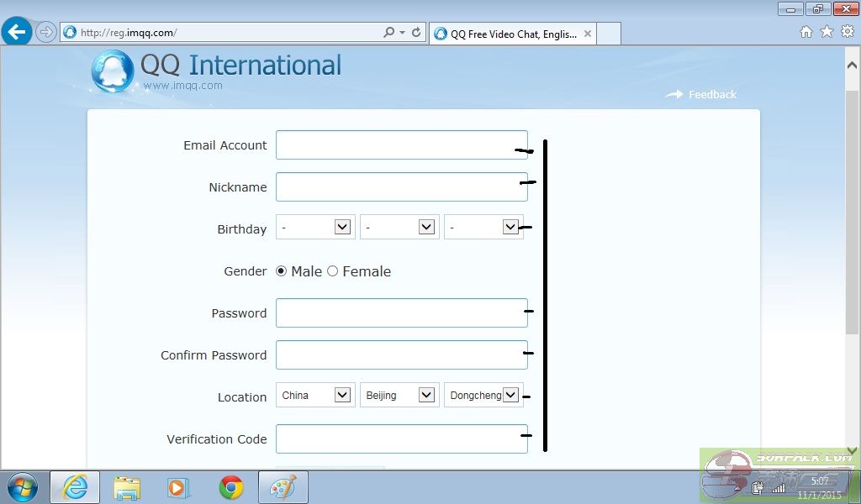Image resolution: width=861 pixels, height=504 pixels.
Task: Click the Nickname label
Action: pos(238,187)
